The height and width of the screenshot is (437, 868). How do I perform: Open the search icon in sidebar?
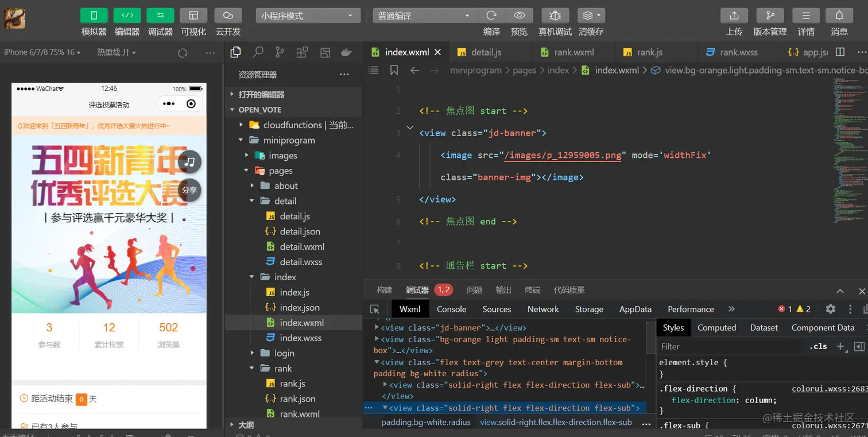258,52
